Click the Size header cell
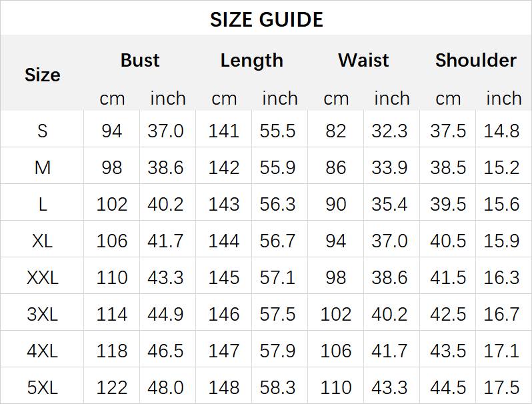 (x=42, y=75)
